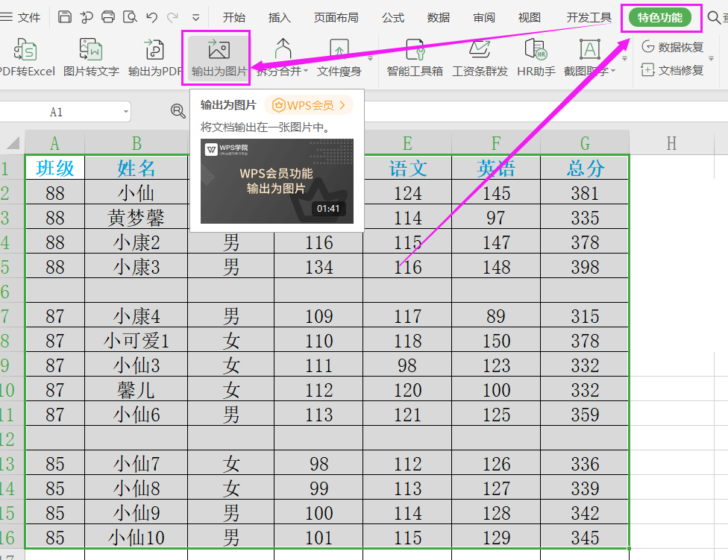Image resolution: width=728 pixels, height=560 pixels.
Task: Open the 文档修复 repair tool
Action: coord(673,69)
